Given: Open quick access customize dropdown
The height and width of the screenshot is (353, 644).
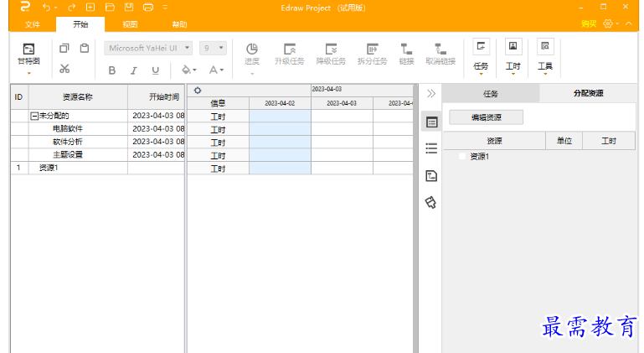Looking at the screenshot, I should [165, 8].
